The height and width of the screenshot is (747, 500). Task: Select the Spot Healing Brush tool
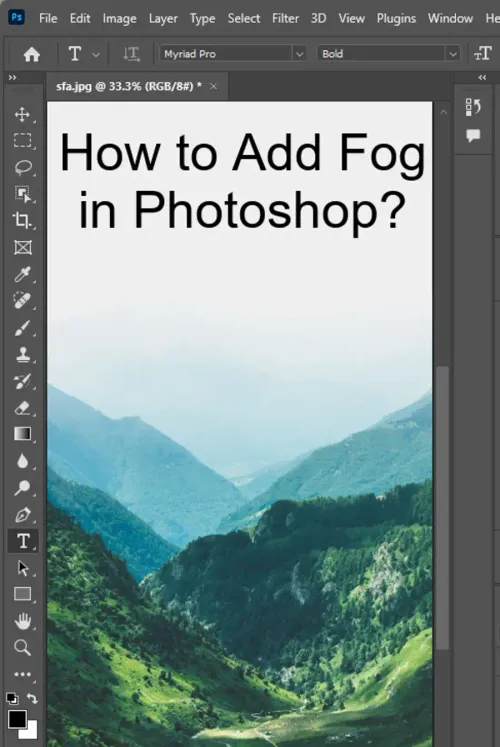click(x=22, y=301)
